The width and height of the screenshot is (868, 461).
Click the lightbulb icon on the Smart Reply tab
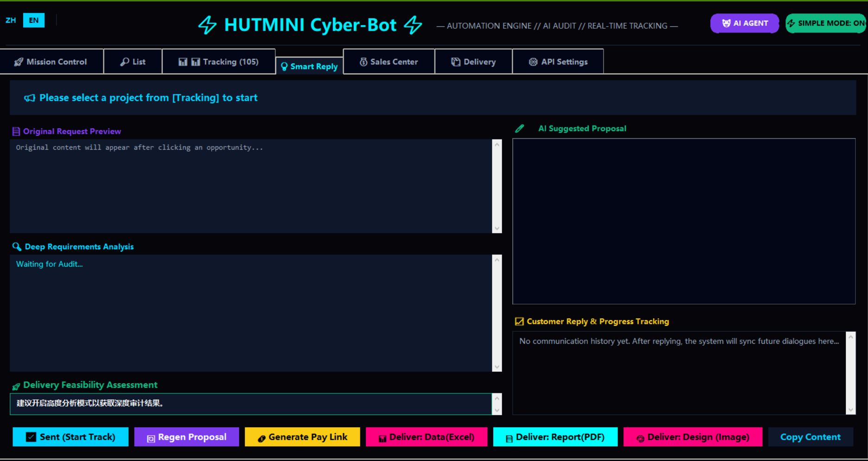coord(284,66)
